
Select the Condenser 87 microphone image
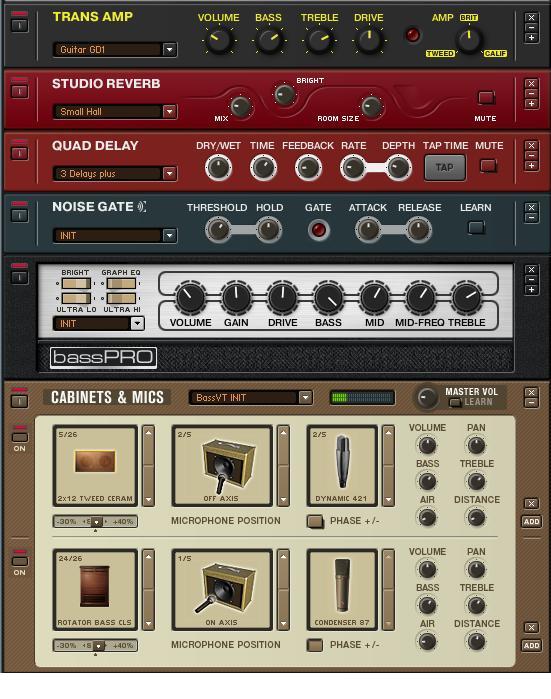(x=342, y=589)
